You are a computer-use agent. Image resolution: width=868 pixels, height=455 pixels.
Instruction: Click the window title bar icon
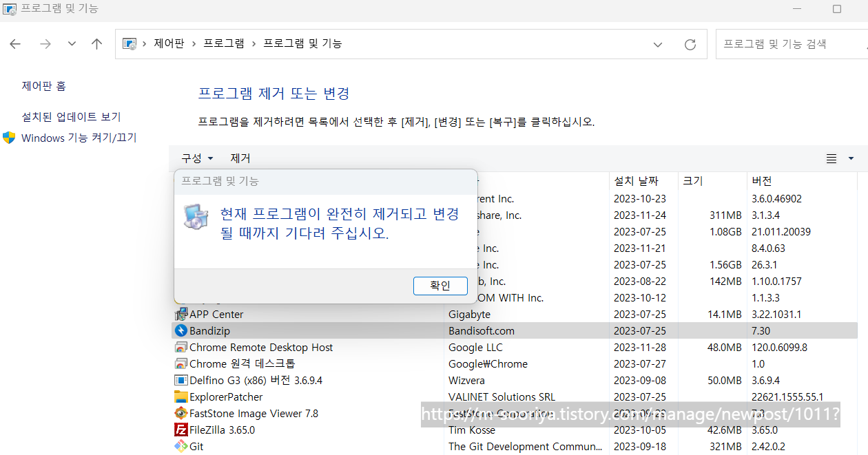pyautogui.click(x=10, y=9)
